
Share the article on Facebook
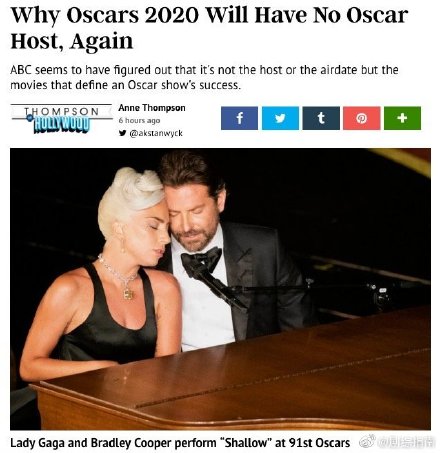pyautogui.click(x=239, y=118)
